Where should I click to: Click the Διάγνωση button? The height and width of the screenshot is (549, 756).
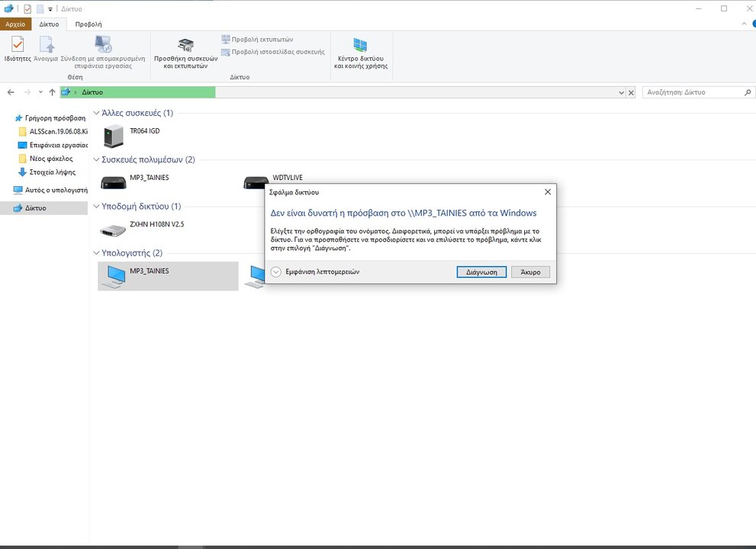pos(481,272)
